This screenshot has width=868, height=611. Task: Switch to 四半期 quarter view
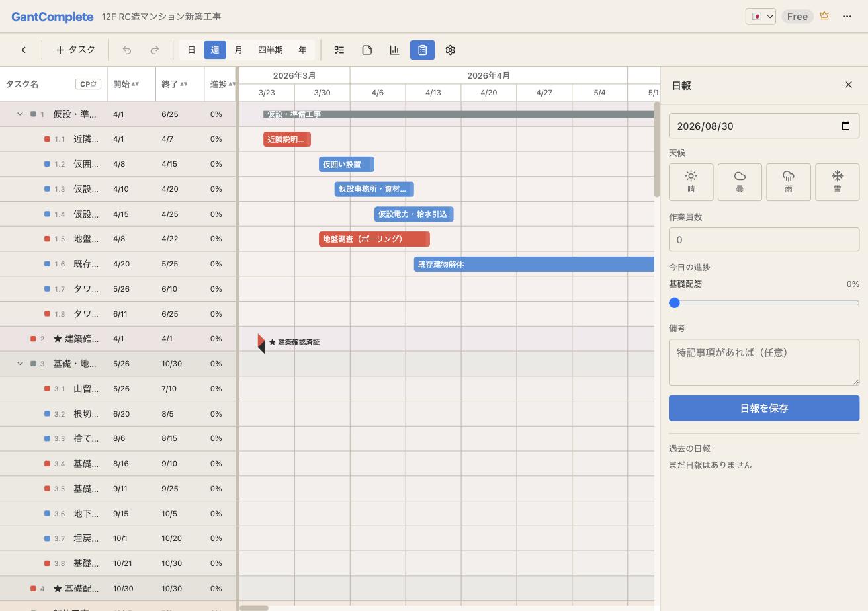tap(271, 50)
